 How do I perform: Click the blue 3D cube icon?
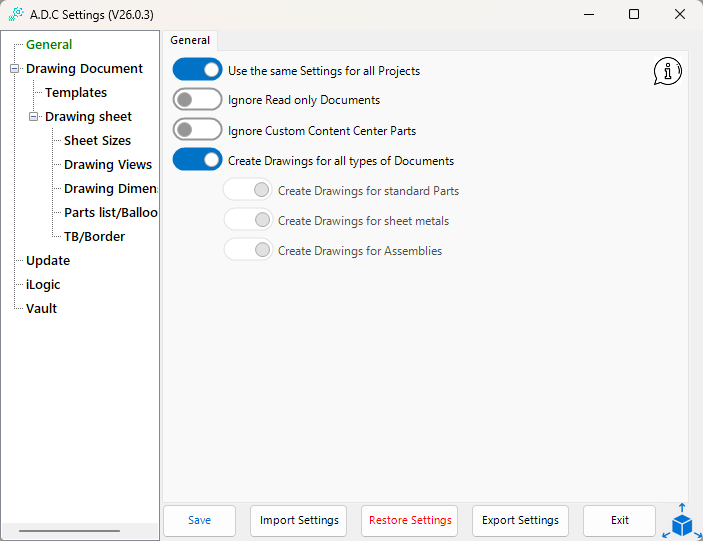click(682, 522)
